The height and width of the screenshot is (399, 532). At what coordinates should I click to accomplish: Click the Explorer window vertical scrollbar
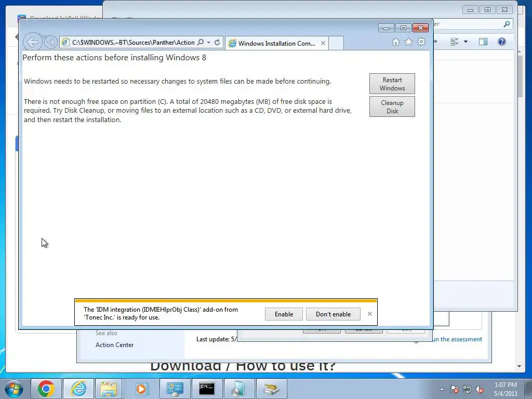click(x=520, y=76)
